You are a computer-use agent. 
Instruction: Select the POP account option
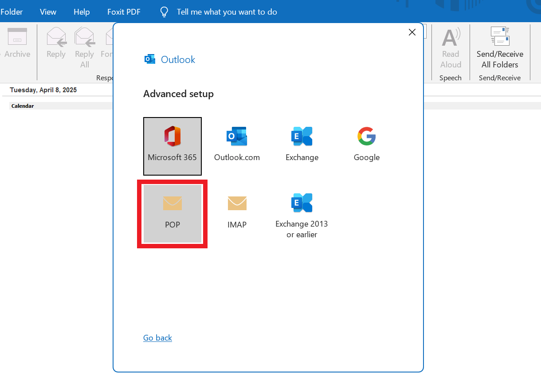click(172, 214)
